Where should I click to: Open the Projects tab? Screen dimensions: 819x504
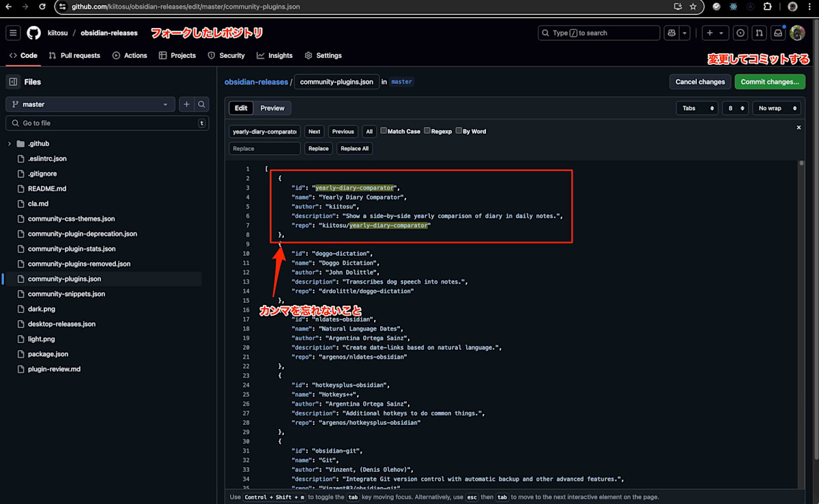(x=177, y=55)
